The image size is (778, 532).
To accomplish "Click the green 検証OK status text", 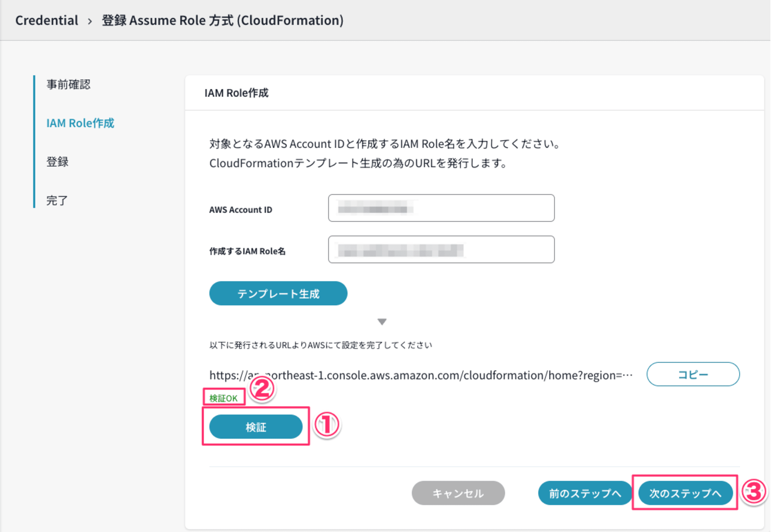I will pos(223,398).
